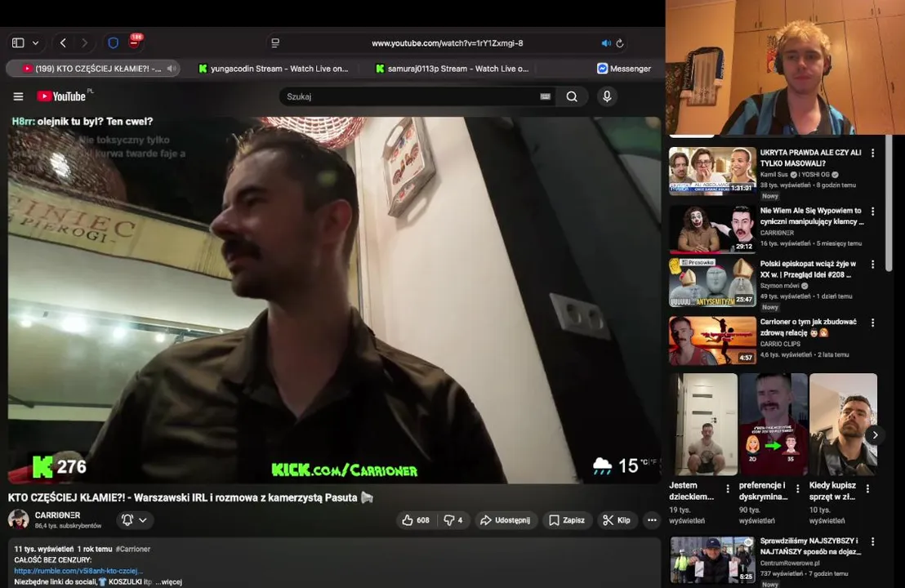Open options menu for Nie Wiem Ale Się Wypowiem

pyautogui.click(x=872, y=212)
